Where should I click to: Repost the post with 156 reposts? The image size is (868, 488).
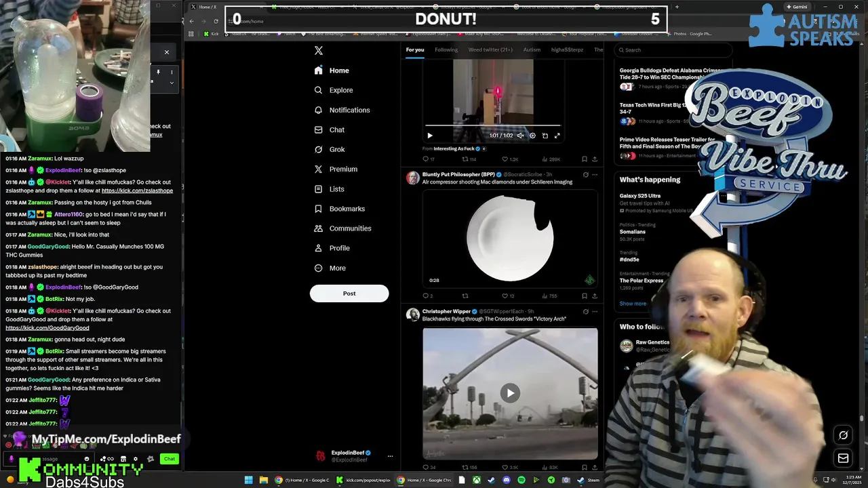pyautogui.click(x=469, y=467)
